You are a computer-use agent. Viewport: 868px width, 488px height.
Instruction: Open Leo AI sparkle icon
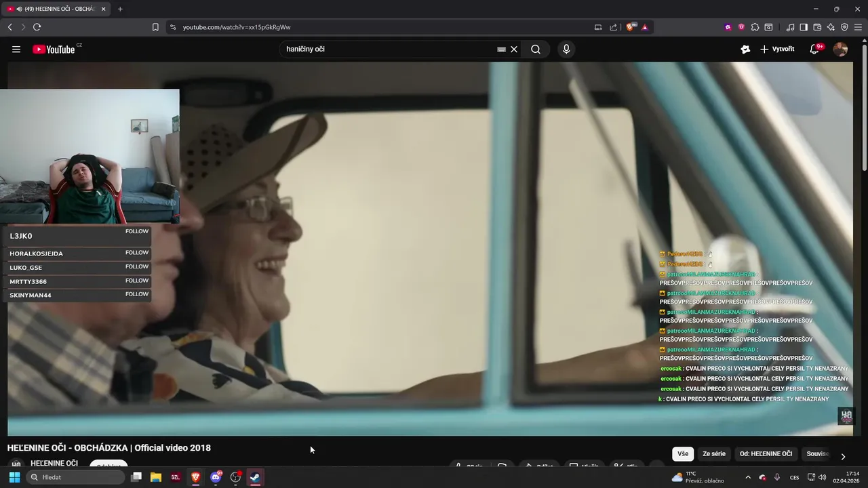(831, 27)
